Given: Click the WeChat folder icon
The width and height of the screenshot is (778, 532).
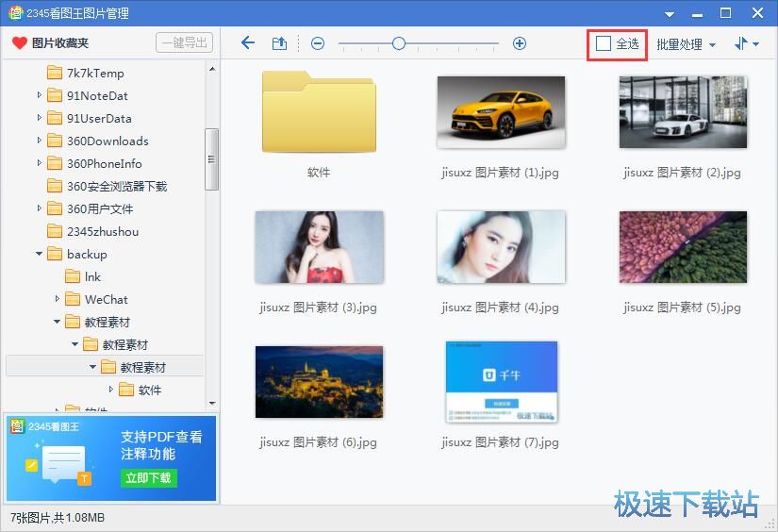Looking at the screenshot, I should point(73,299).
